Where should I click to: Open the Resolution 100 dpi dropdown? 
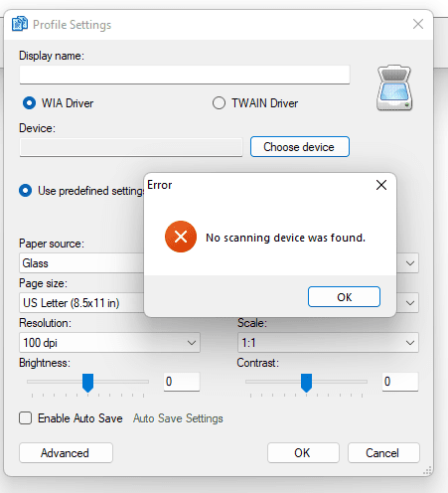tap(109, 343)
